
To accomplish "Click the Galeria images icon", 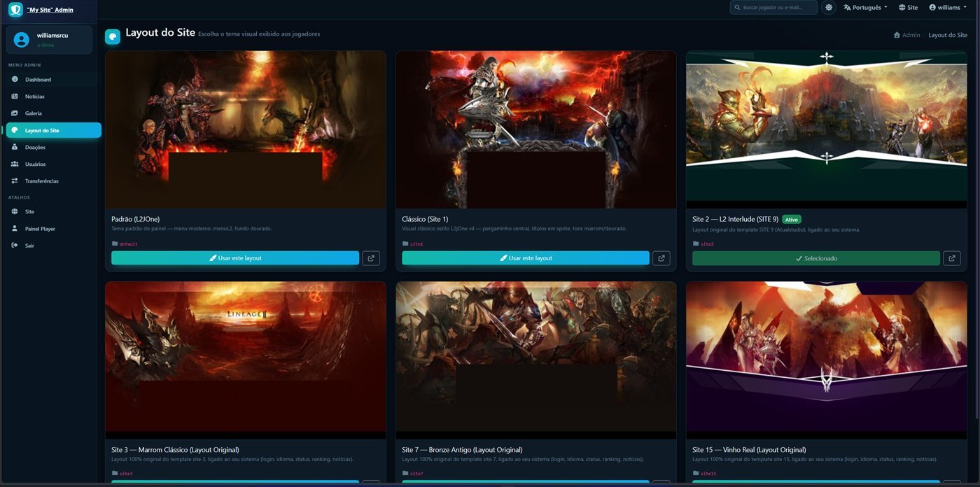I will pyautogui.click(x=15, y=113).
